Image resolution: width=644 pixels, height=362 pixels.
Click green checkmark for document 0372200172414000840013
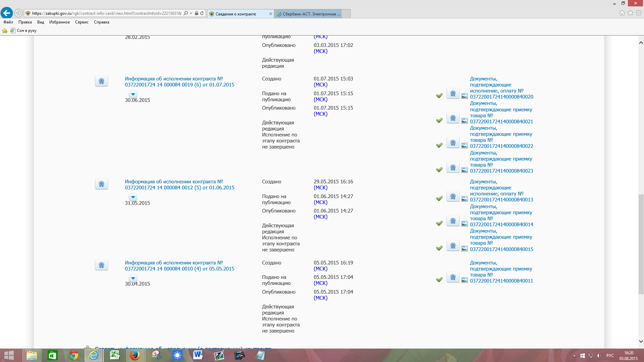(439, 198)
